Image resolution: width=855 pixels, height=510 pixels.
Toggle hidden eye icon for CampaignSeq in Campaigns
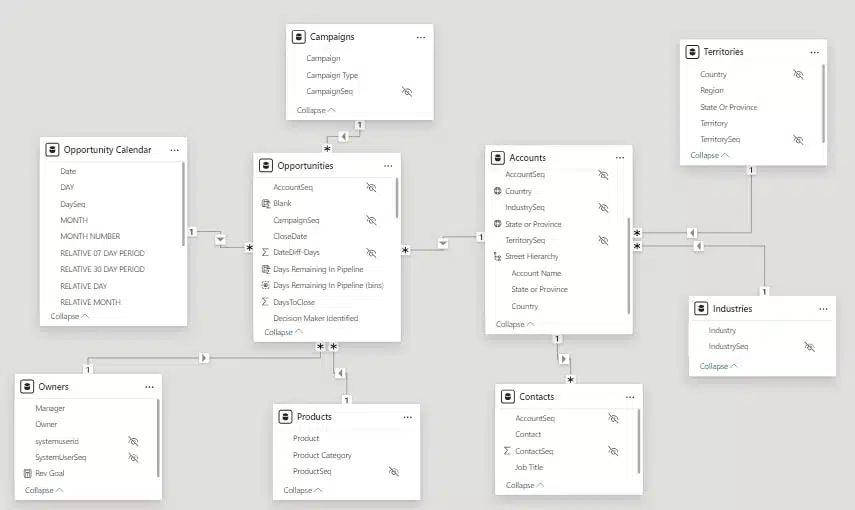click(x=406, y=91)
